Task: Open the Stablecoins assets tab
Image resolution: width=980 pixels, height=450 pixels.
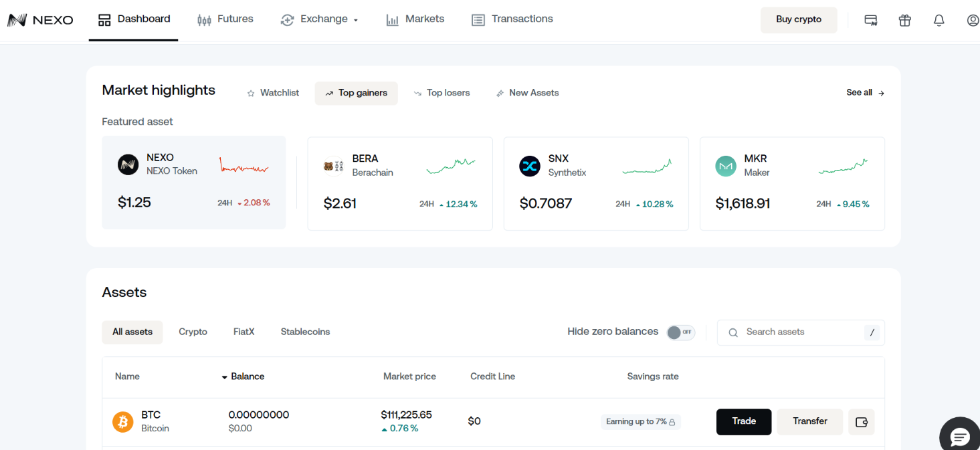Action: [x=305, y=332]
